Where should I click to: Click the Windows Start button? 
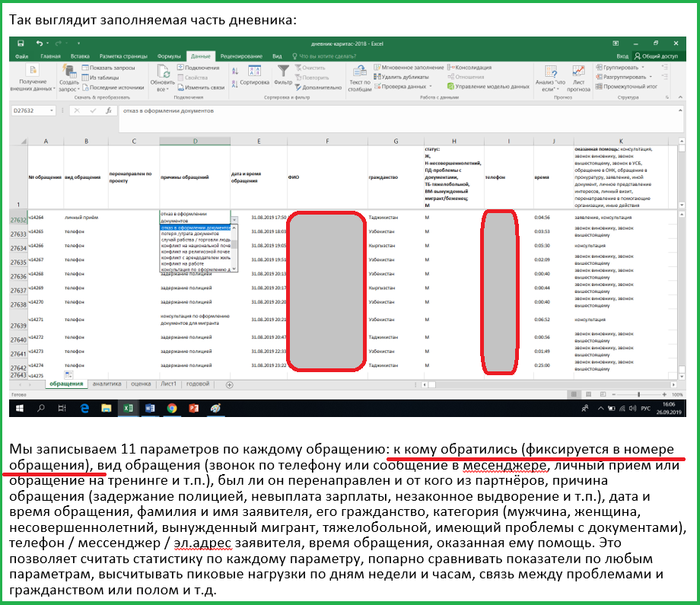coord(20,408)
